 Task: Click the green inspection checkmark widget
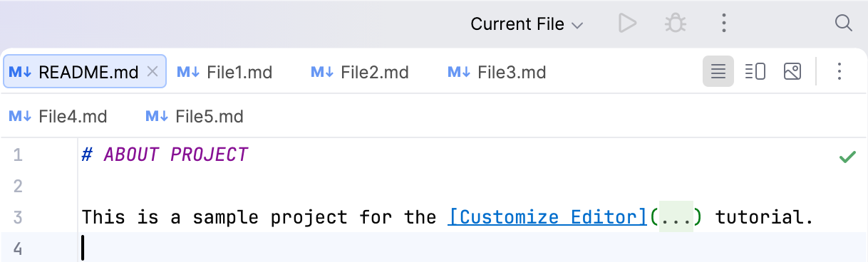pos(847,157)
